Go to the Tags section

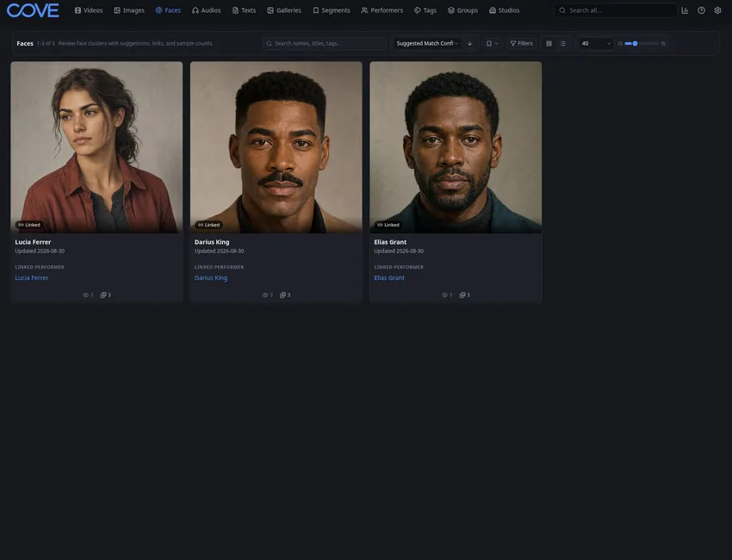pyautogui.click(x=425, y=10)
